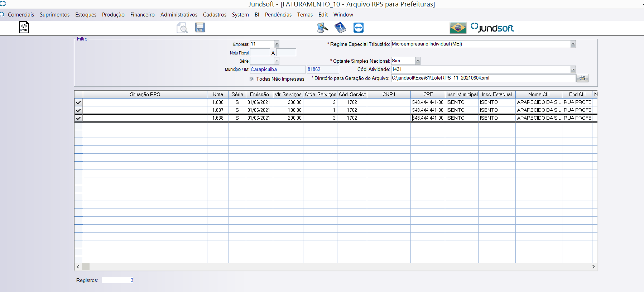Open the Administrativos menu
The width and height of the screenshot is (644, 292).
(179, 15)
